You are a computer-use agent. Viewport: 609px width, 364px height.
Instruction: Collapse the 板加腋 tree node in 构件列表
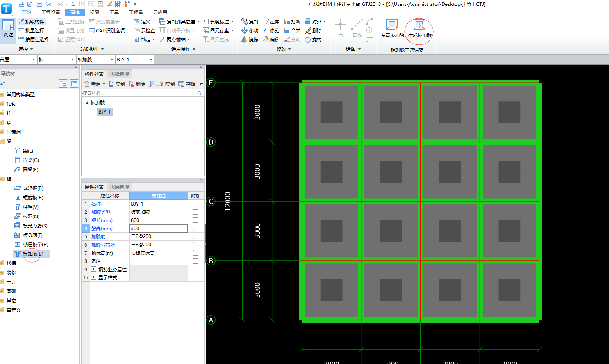pyautogui.click(x=87, y=103)
